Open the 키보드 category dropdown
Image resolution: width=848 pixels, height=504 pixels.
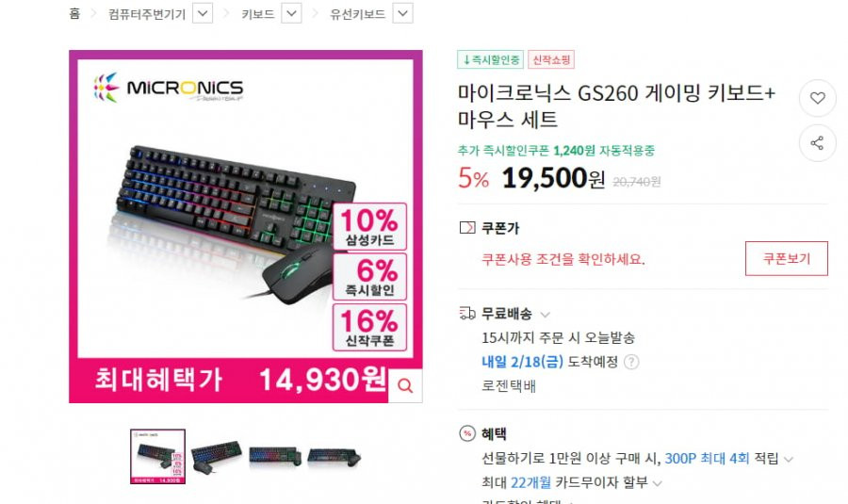pos(291,13)
